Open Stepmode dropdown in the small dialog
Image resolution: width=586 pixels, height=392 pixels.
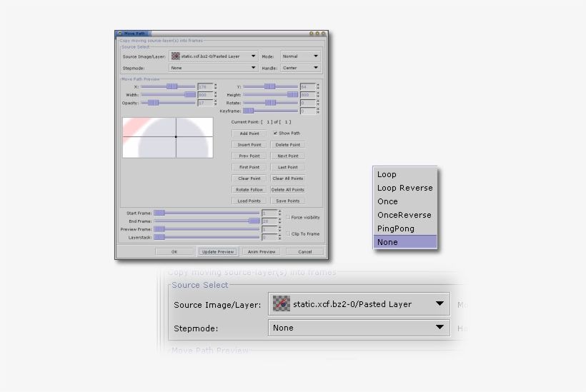click(214, 68)
